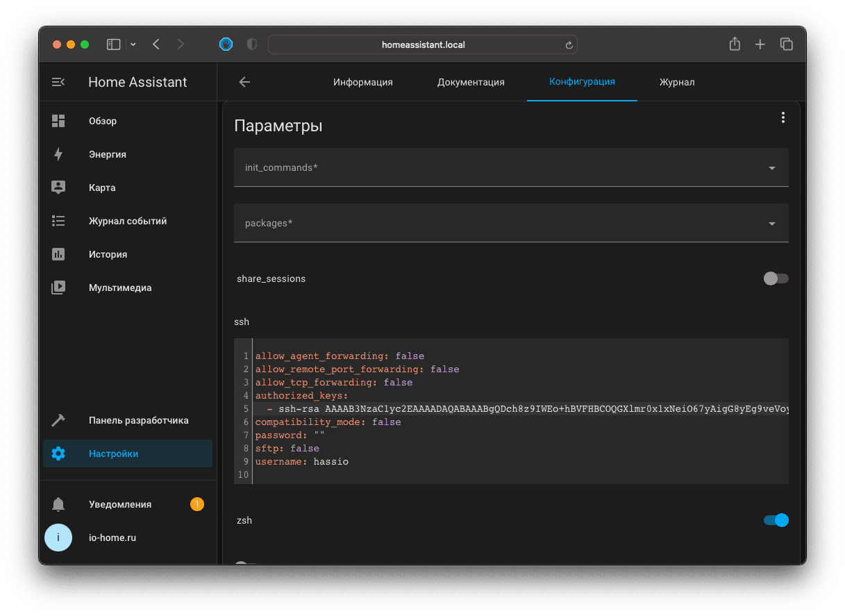Screen dimensions: 845x616
Task: Disable the zsh shell option
Action: (776, 520)
